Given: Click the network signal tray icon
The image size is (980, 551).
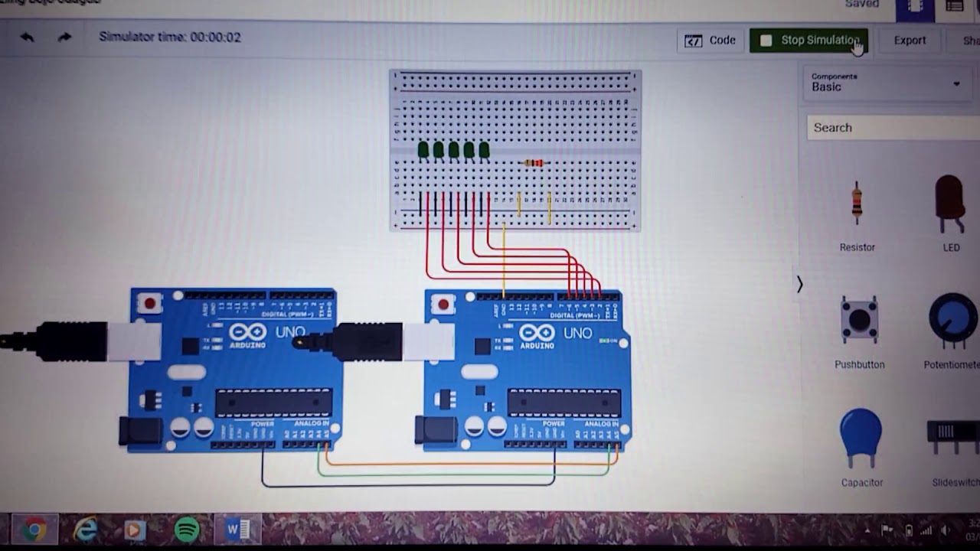Looking at the screenshot, I should (927, 530).
